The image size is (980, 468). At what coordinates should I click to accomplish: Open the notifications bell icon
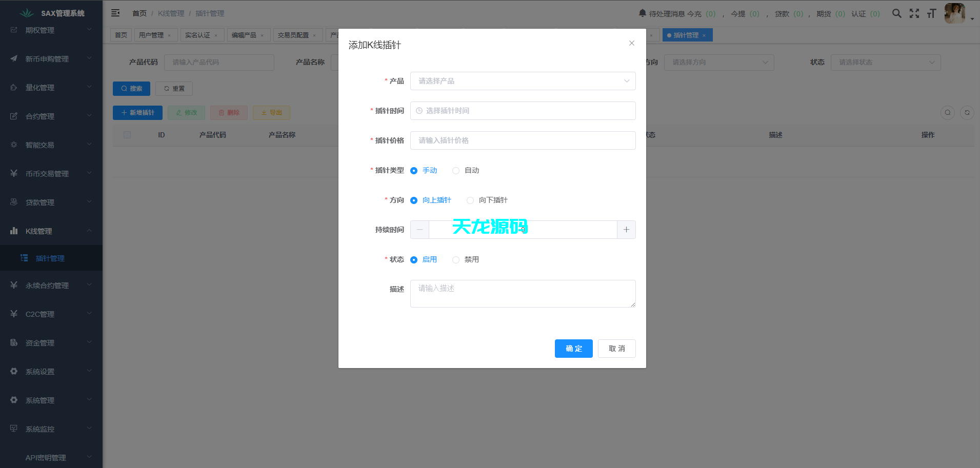642,13
